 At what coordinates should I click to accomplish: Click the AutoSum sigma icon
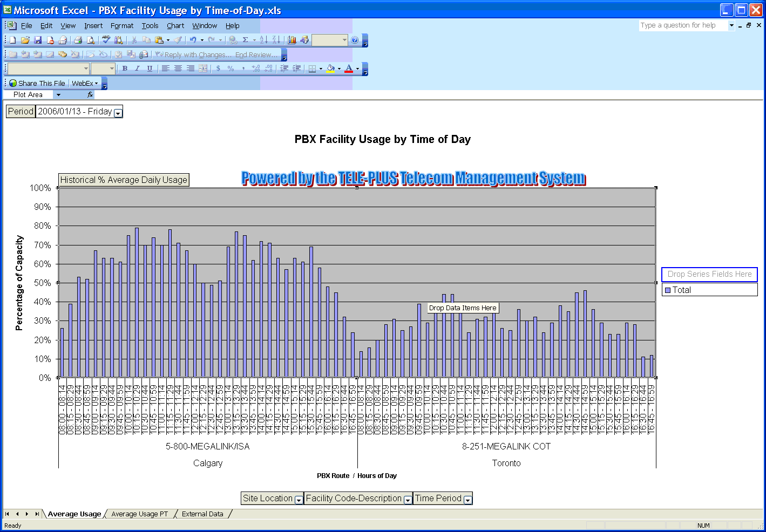tap(245, 40)
